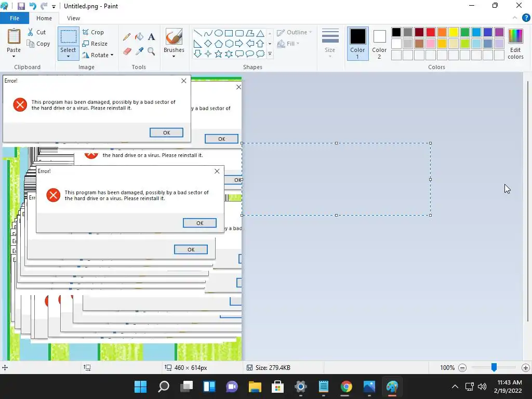This screenshot has height=399, width=532.
Task: Select the Fill with color bucket tool
Action: point(139,37)
